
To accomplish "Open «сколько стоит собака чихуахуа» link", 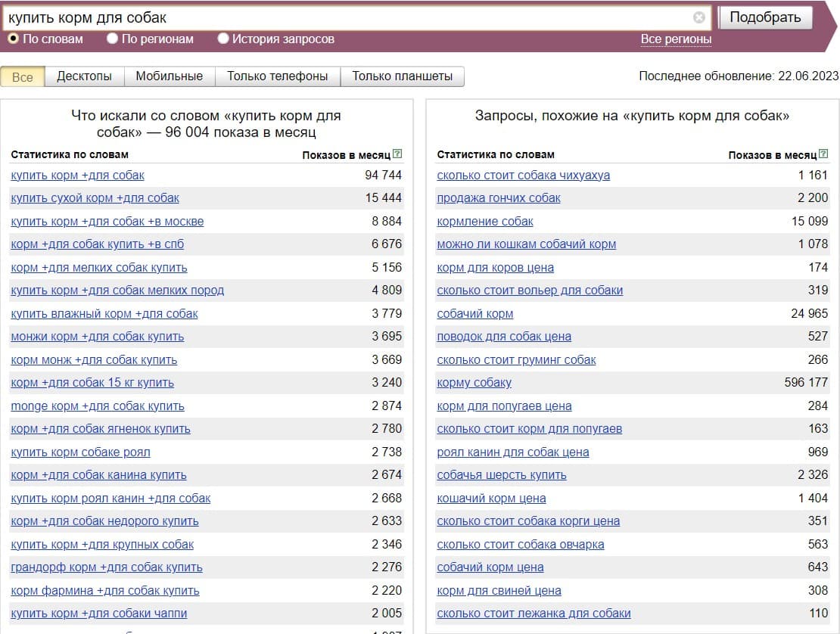I will pyautogui.click(x=524, y=175).
